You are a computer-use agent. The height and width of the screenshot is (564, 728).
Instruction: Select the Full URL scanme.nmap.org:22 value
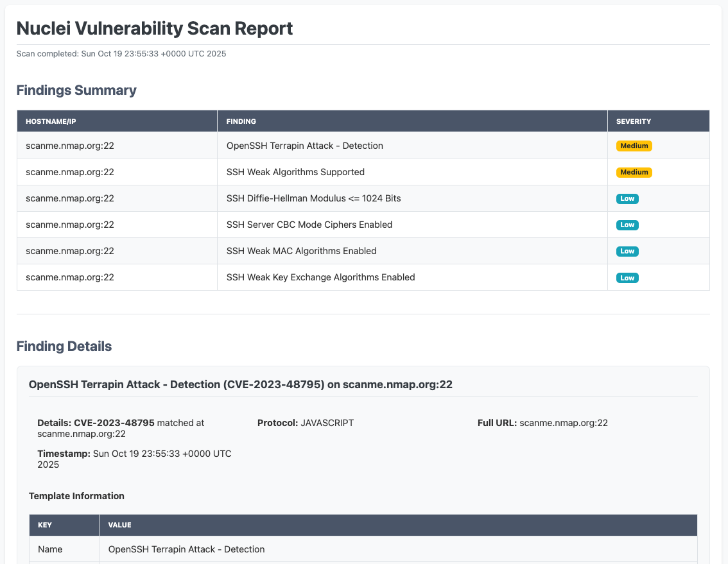pos(562,423)
